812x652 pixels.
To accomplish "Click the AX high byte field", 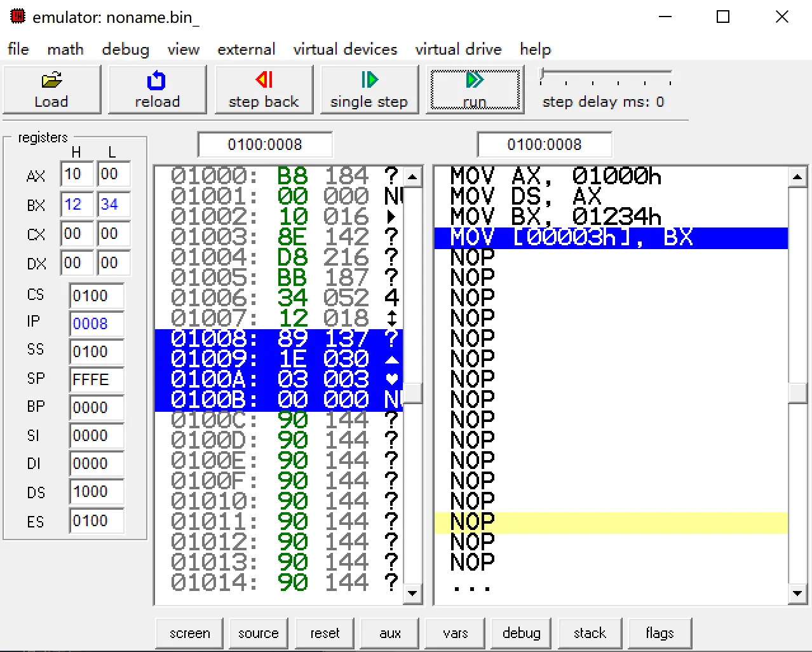I will [77, 174].
